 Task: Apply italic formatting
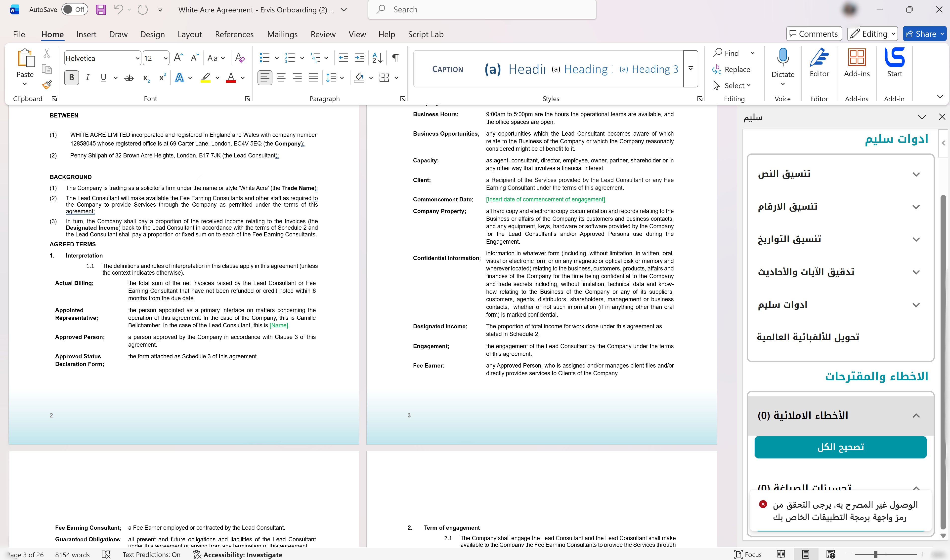(x=87, y=77)
